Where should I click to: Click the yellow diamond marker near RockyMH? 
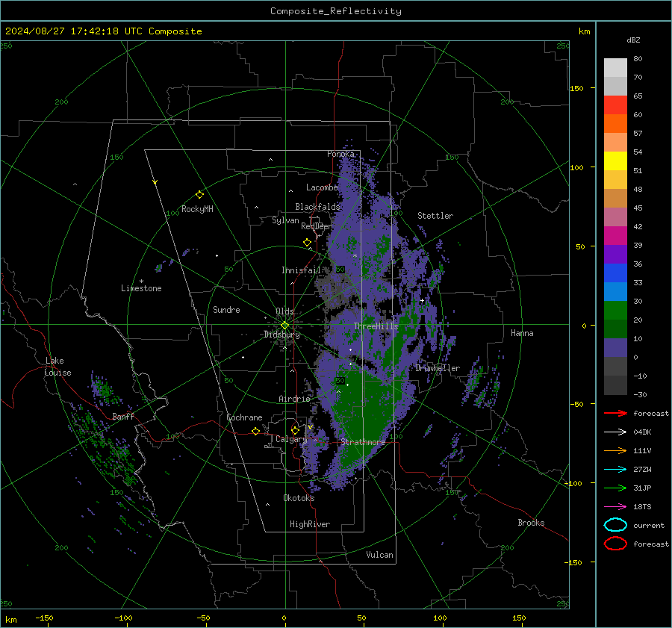point(199,195)
